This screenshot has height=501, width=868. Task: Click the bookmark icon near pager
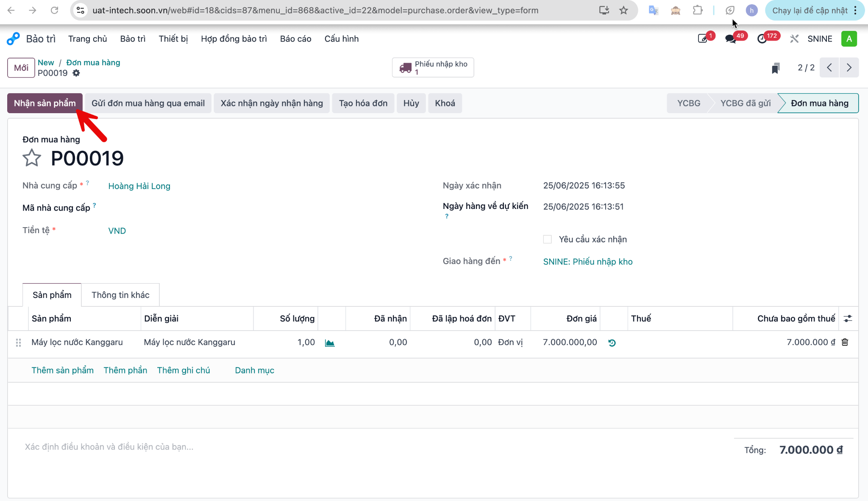[x=776, y=68]
